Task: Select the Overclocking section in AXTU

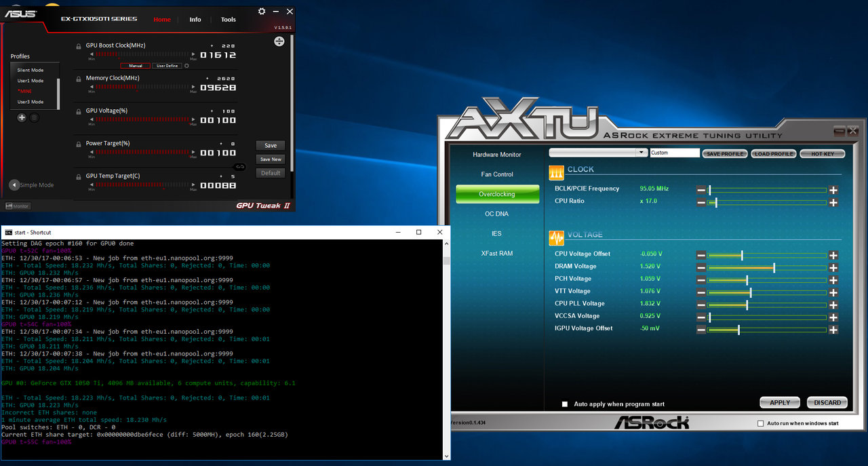Action: coord(497,194)
